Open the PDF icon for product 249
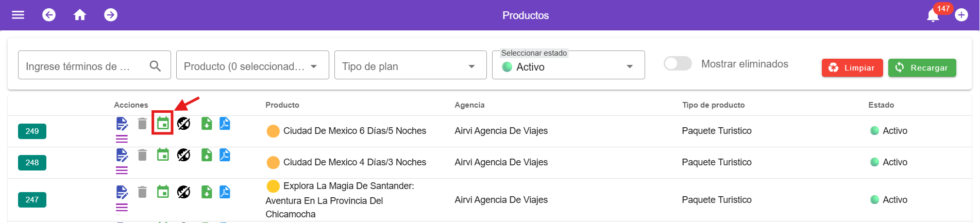The width and height of the screenshot is (980, 223). coord(225,124)
